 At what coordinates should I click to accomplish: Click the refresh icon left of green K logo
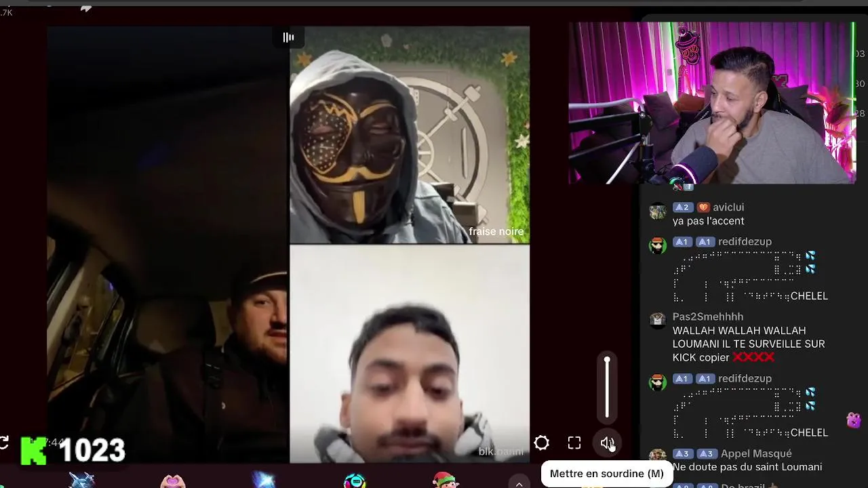(x=3, y=443)
